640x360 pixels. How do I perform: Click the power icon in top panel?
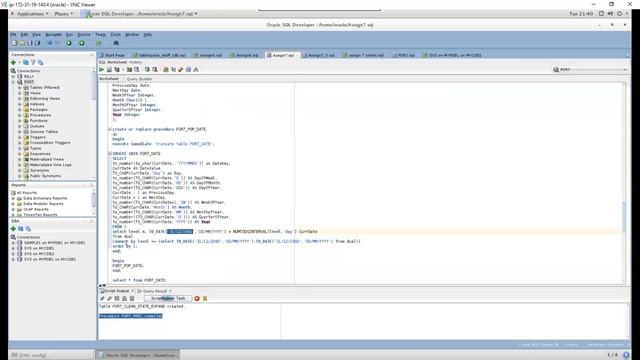620,13
